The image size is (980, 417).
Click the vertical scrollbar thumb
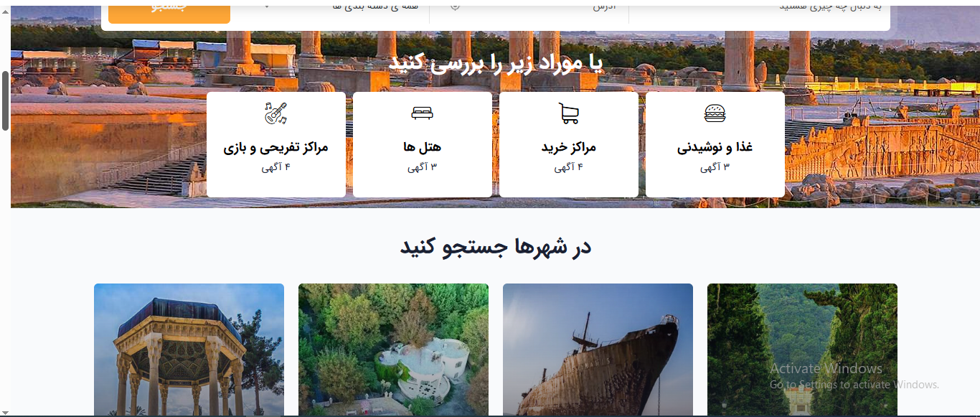click(5, 100)
